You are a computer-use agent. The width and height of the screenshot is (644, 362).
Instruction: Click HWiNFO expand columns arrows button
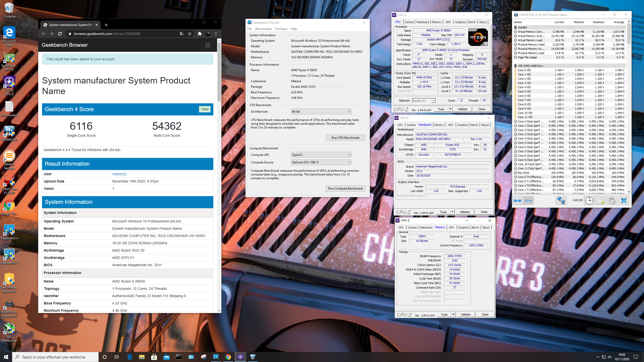(517, 201)
